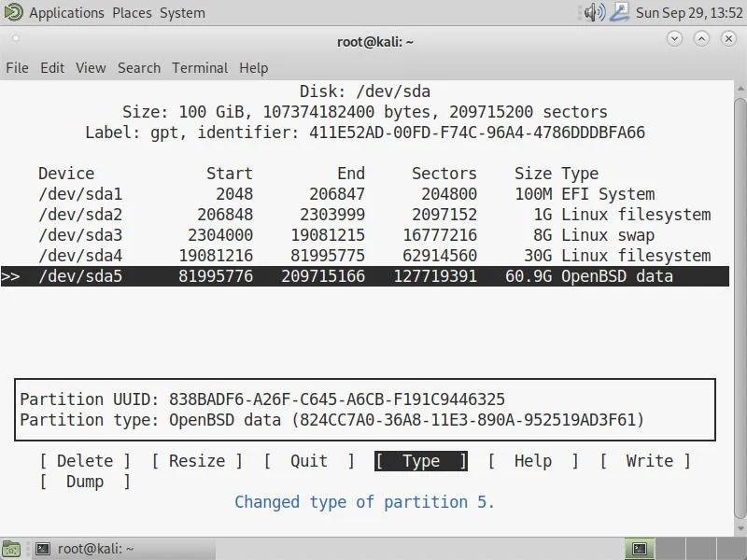Select the Dump option in cfdisk

(85, 482)
